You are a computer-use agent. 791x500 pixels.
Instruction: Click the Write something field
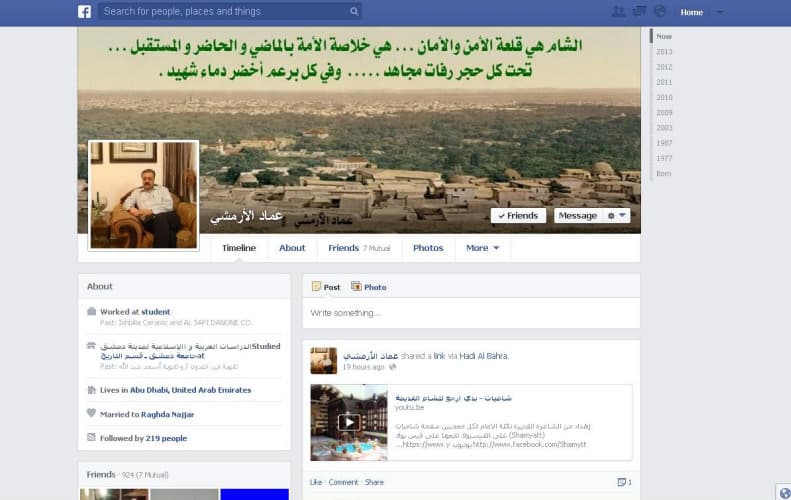pos(471,313)
